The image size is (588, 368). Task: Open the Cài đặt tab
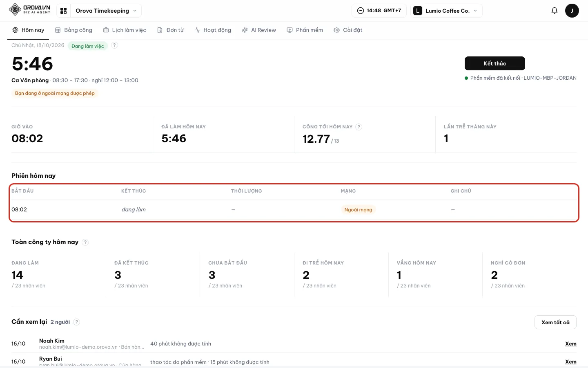click(x=348, y=30)
